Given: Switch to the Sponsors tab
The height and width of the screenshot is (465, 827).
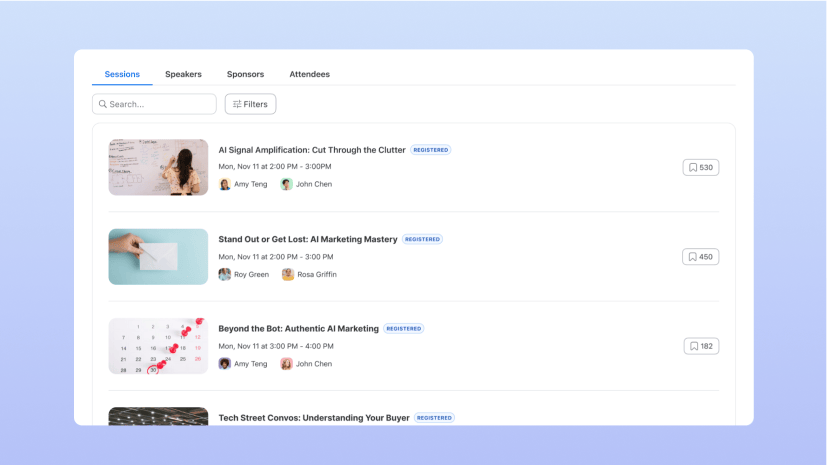Looking at the screenshot, I should (x=245, y=74).
